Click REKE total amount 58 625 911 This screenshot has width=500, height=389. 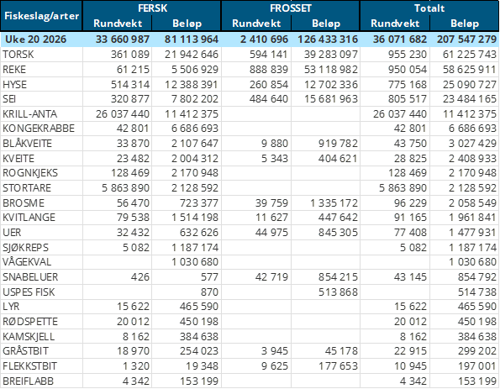469,69
